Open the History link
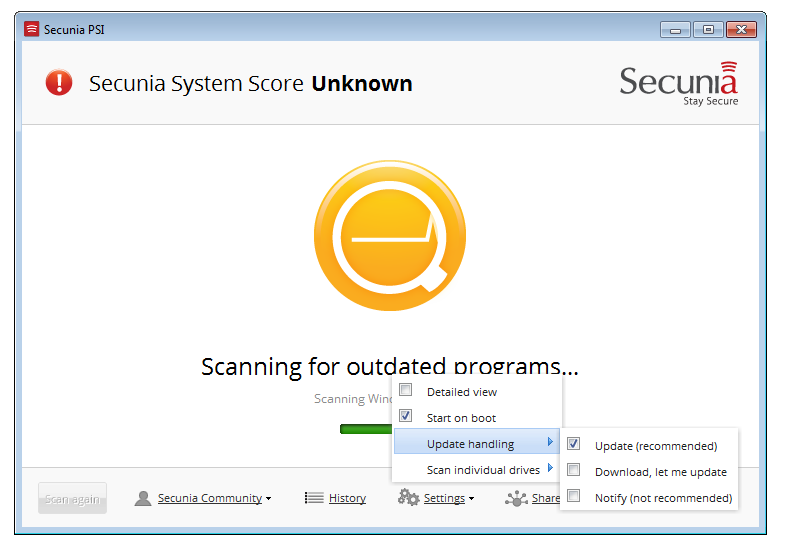786x547 pixels. [x=347, y=498]
